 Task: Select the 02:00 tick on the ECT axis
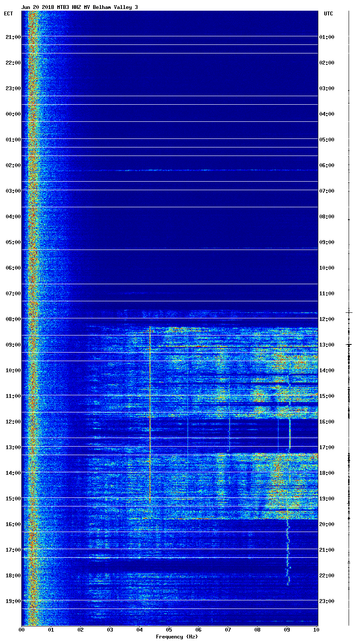point(13,165)
